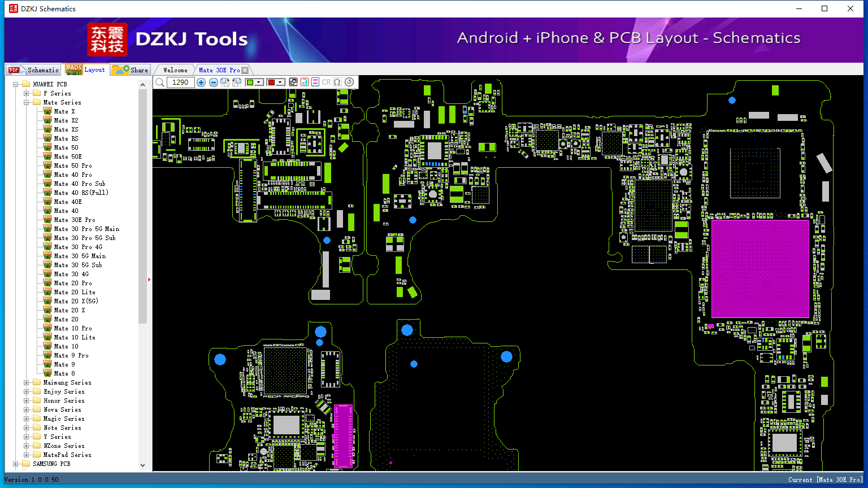Select Mate 40 Pro in tree
868x488 pixels.
pos(73,175)
